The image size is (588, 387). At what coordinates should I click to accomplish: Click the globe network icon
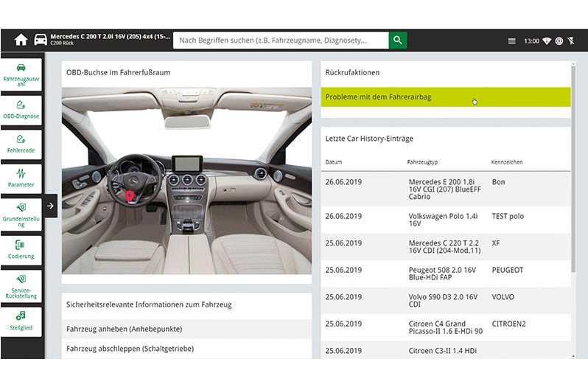coord(559,41)
